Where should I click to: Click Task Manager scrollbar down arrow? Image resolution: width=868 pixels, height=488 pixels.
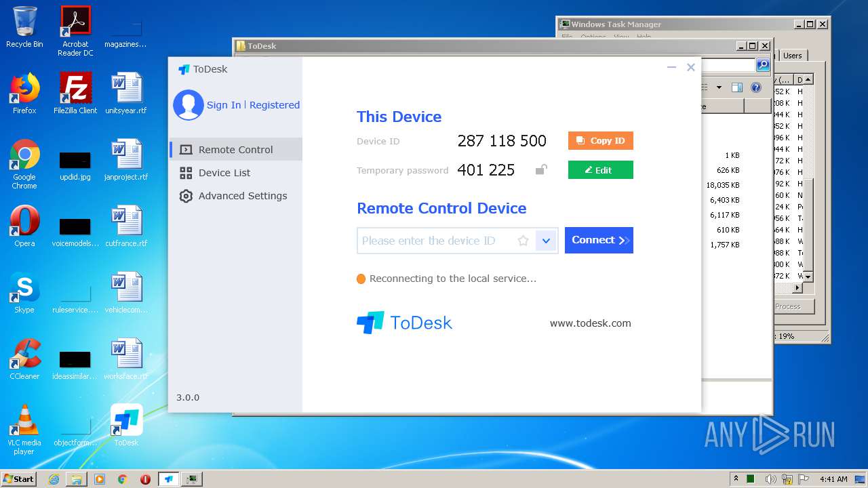tap(808, 277)
